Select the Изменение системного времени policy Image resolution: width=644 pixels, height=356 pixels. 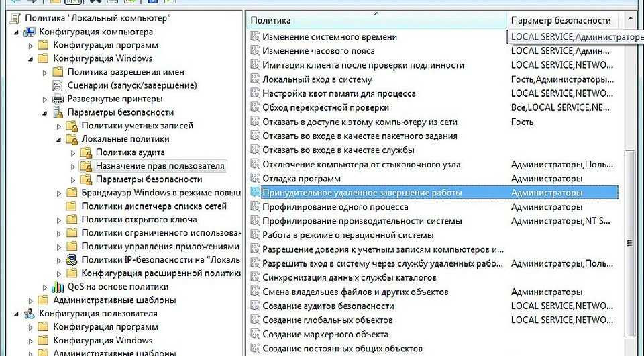[x=329, y=37]
